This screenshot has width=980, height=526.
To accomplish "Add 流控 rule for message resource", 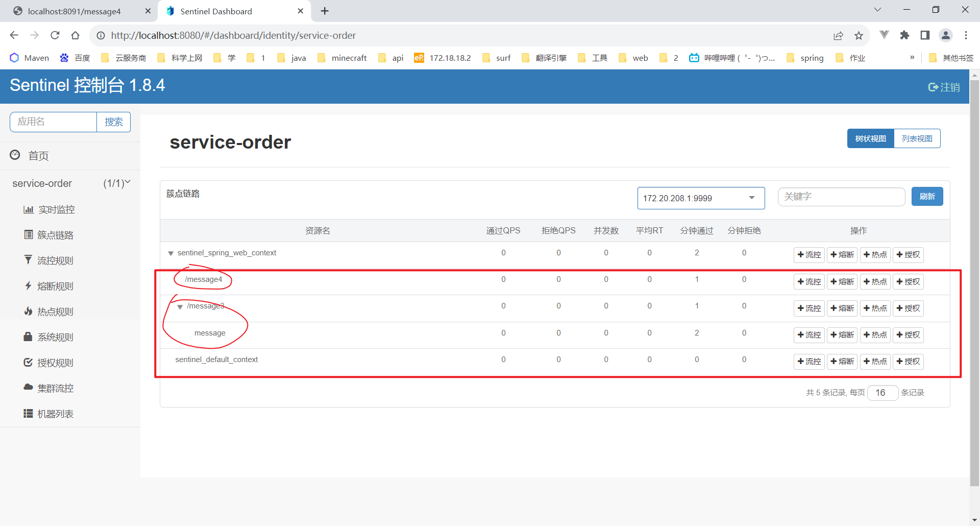I will (809, 335).
